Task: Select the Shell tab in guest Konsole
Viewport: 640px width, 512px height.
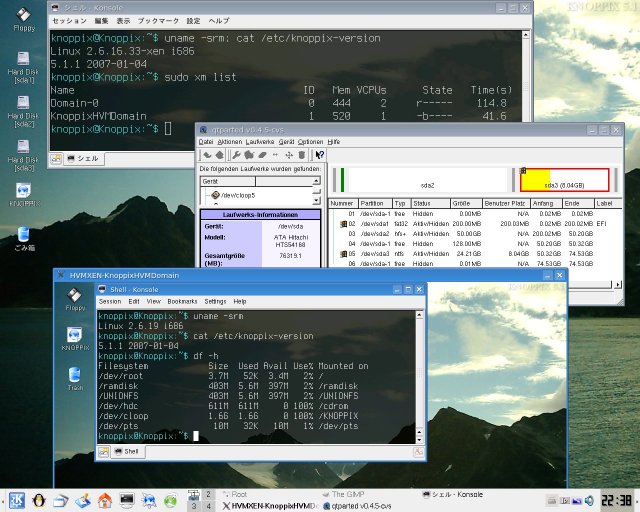Action: [x=127, y=452]
